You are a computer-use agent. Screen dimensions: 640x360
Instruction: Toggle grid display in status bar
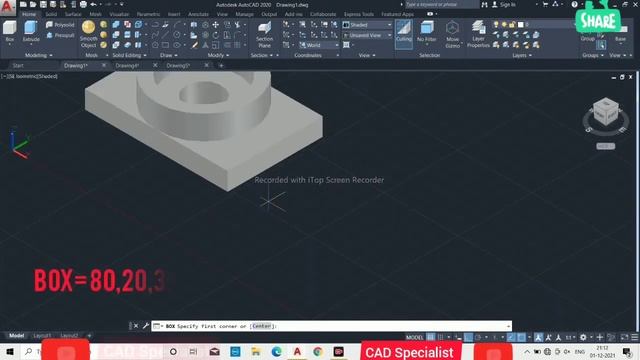click(x=431, y=337)
